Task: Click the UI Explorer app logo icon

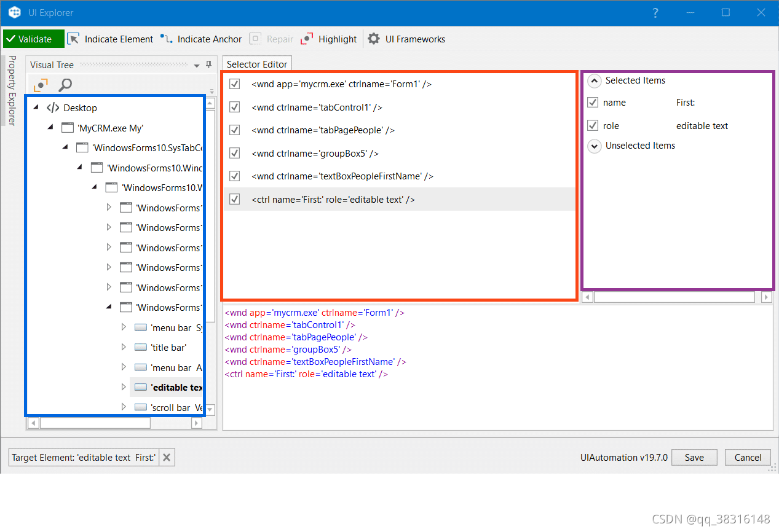Action: tap(14, 12)
